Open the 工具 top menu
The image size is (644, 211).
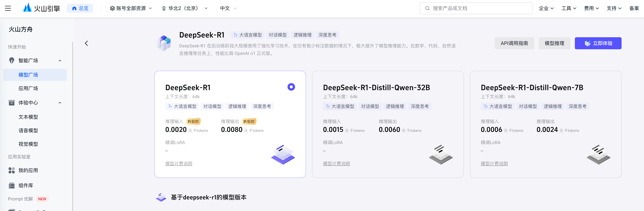pyautogui.click(x=569, y=8)
